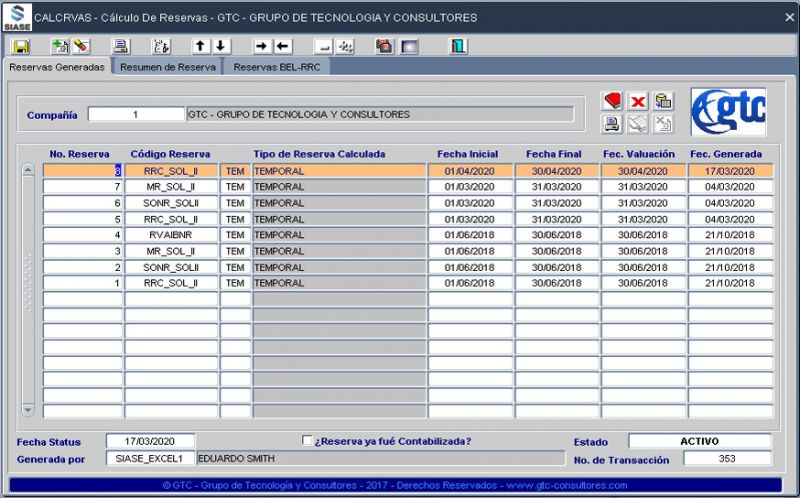The width and height of the screenshot is (800, 498).
Task: Click scroll down arrow of reservations list
Action: click(x=28, y=409)
